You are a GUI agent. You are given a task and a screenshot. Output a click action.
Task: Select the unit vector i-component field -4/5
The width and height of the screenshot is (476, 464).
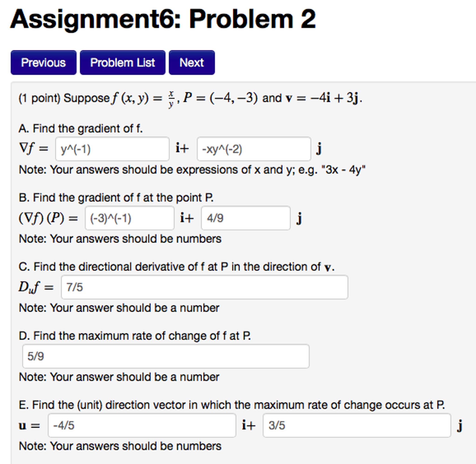point(142,425)
